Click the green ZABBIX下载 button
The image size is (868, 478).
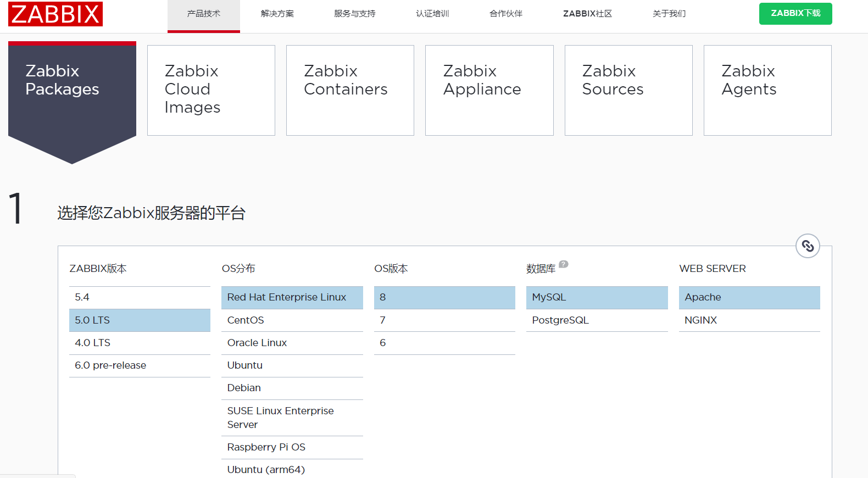tap(795, 14)
